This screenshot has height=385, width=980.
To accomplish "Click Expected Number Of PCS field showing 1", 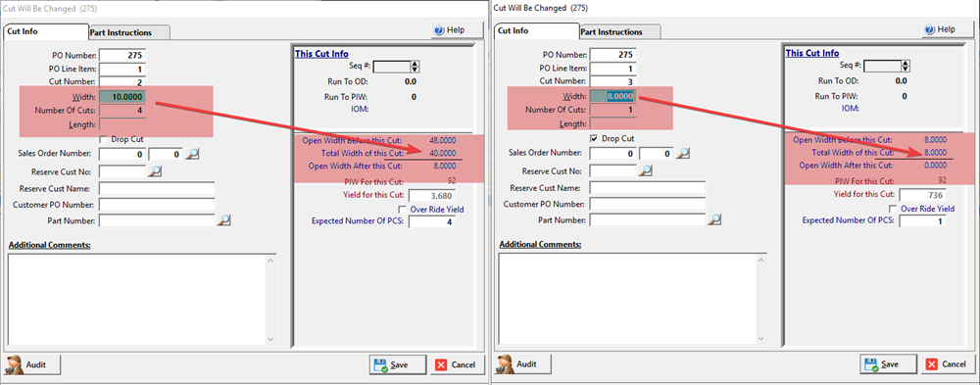I will pyautogui.click(x=922, y=221).
